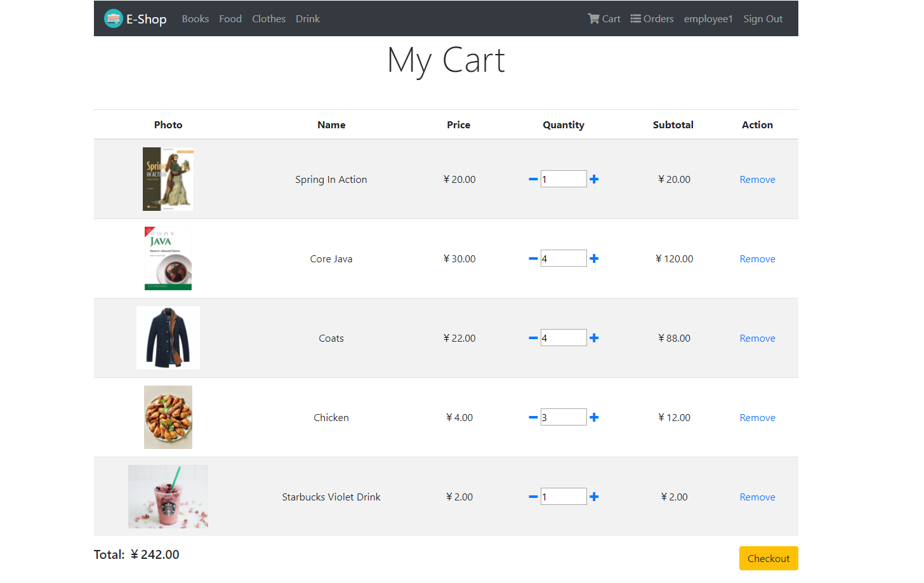924x583 pixels.
Task: Select the 'Chicken' name text
Action: (x=331, y=417)
